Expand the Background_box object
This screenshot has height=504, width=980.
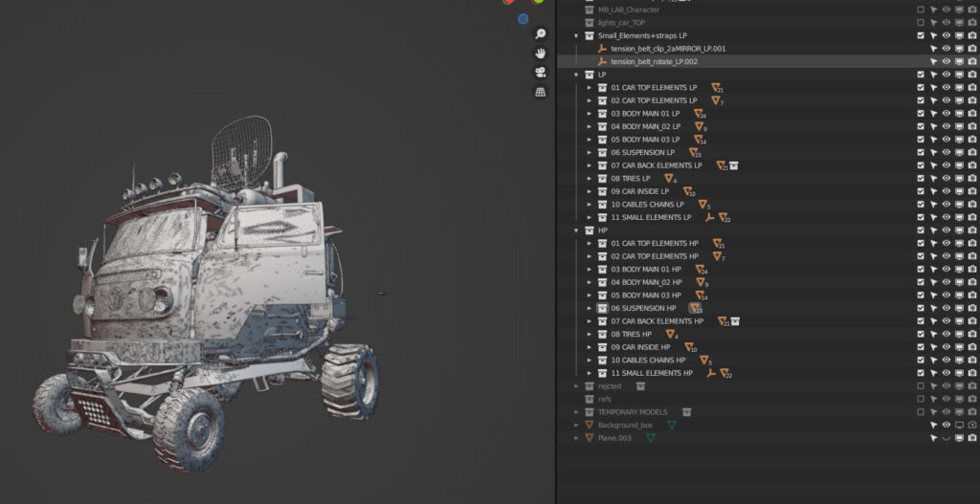pyautogui.click(x=576, y=425)
